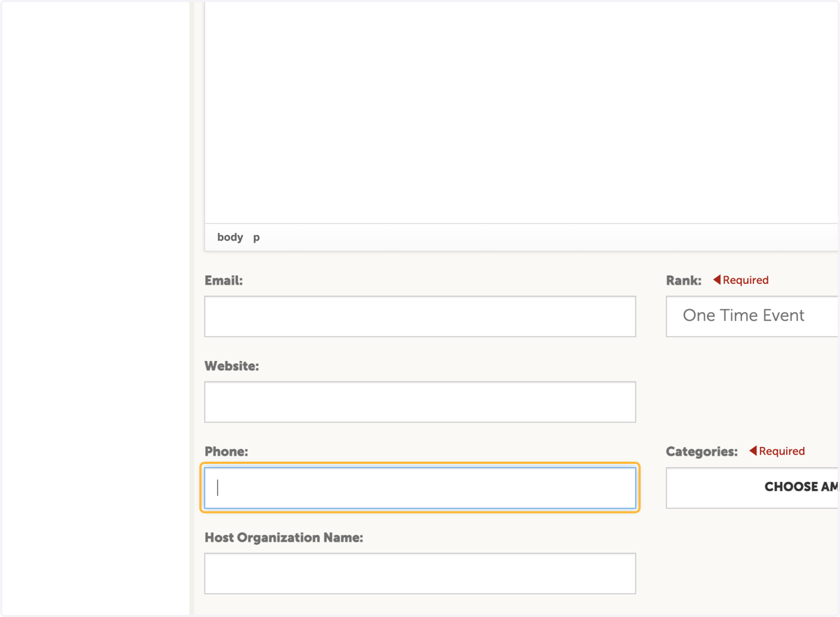Click the Required marker next to Rank
The width and height of the screenshot is (840, 617).
741,280
